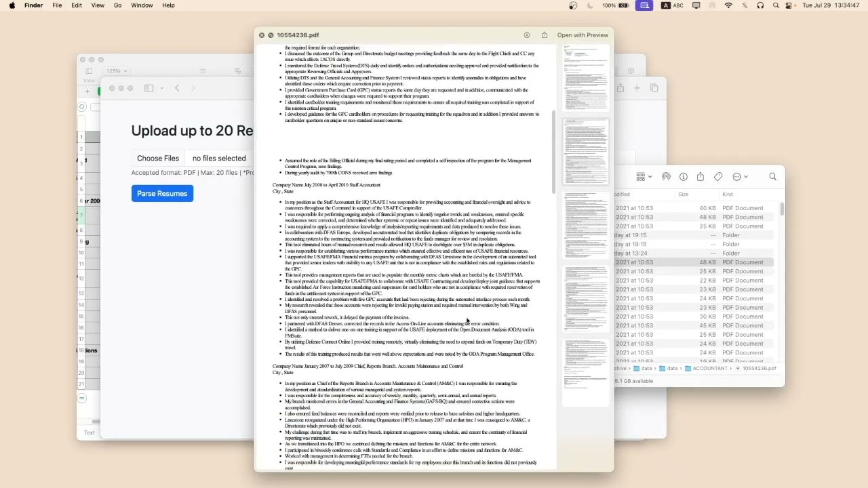Click the Text button at Numbers bottom

coord(89,432)
